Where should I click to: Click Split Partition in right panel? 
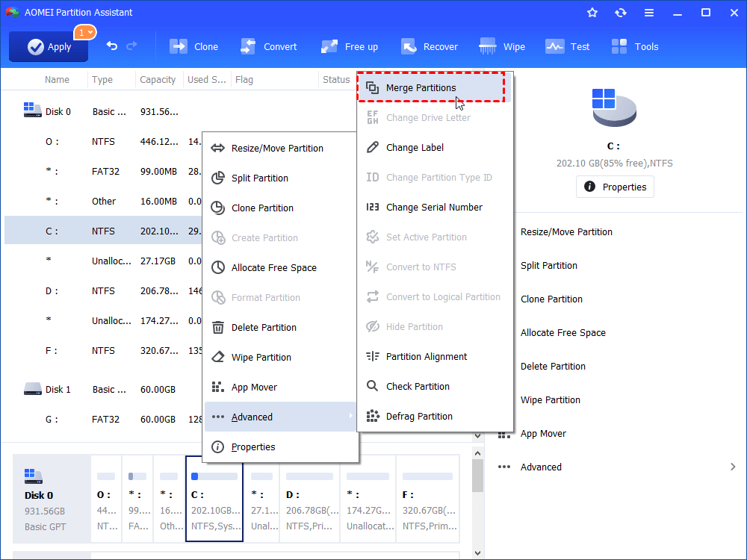point(549,266)
